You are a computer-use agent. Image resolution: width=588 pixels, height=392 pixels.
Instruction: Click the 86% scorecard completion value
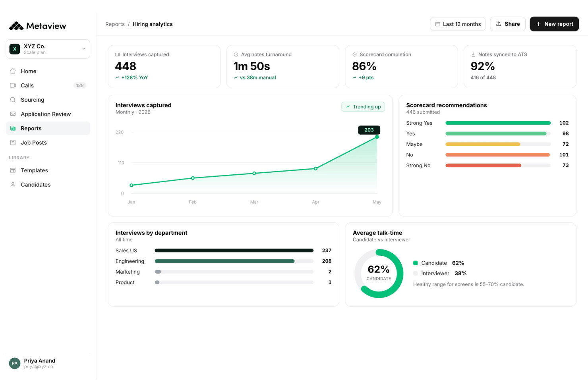(x=364, y=66)
